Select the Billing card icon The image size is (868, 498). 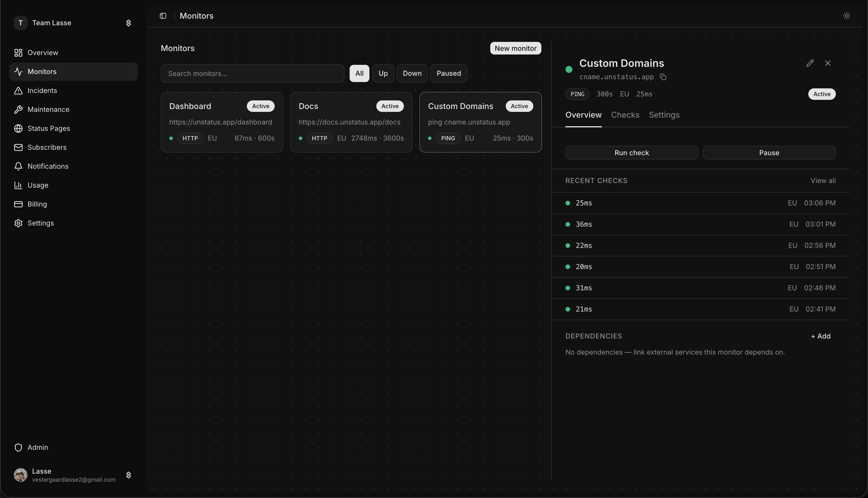(19, 204)
